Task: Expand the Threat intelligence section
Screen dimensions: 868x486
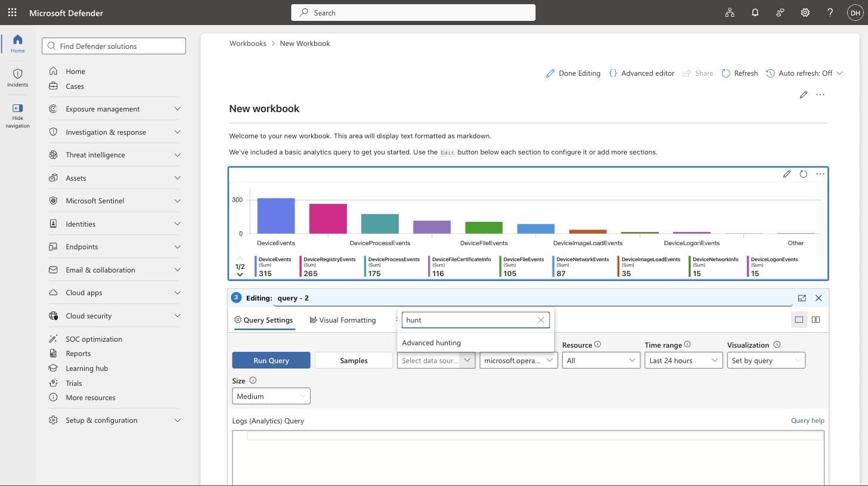Action: tap(177, 155)
